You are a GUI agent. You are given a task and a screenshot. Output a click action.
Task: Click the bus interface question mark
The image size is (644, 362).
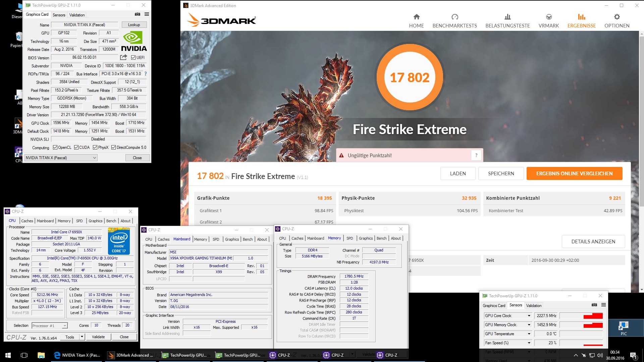coord(145,74)
